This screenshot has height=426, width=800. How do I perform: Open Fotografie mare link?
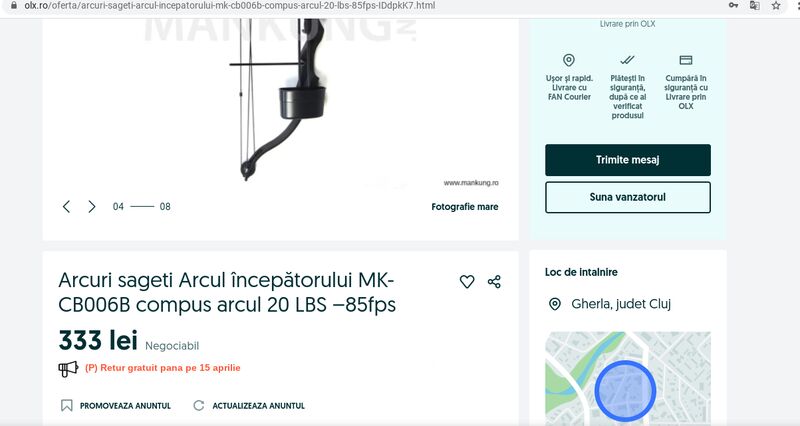tap(465, 207)
